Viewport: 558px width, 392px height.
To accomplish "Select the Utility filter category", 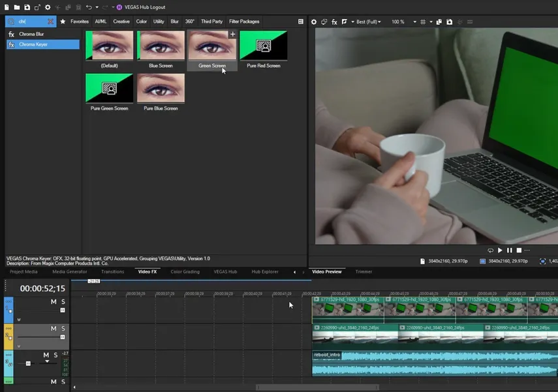I will click(x=159, y=22).
